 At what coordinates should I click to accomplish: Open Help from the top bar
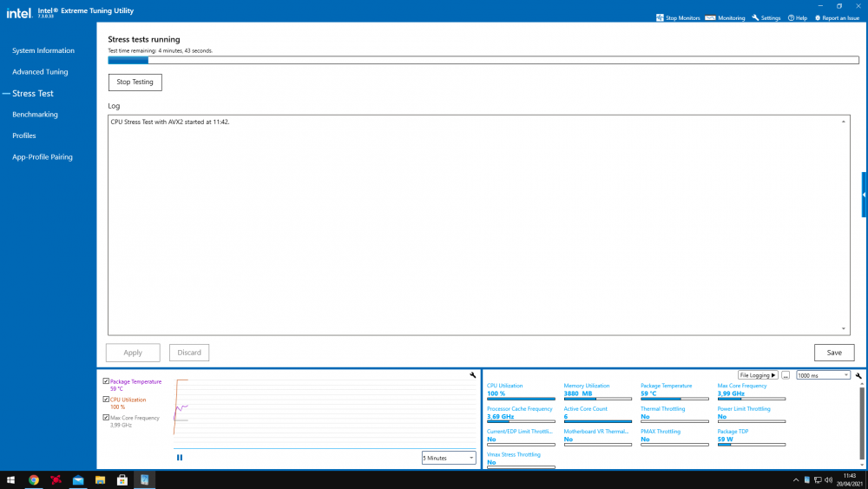791,17
